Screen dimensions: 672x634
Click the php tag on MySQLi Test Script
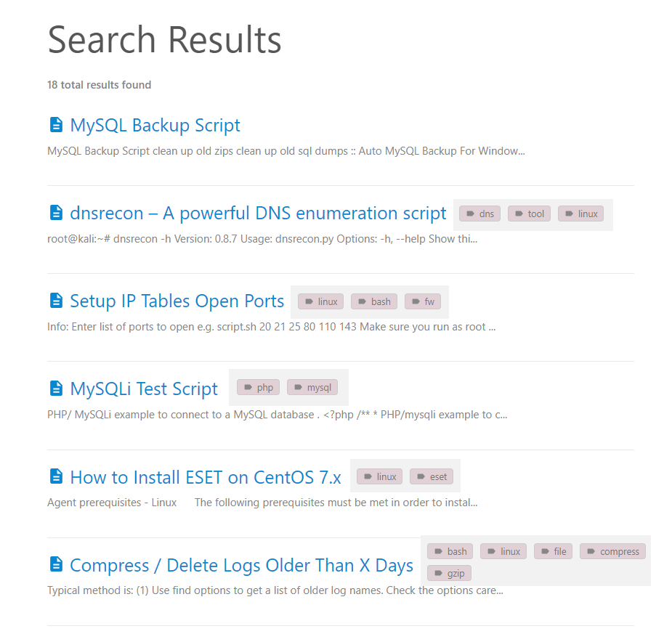tap(258, 387)
